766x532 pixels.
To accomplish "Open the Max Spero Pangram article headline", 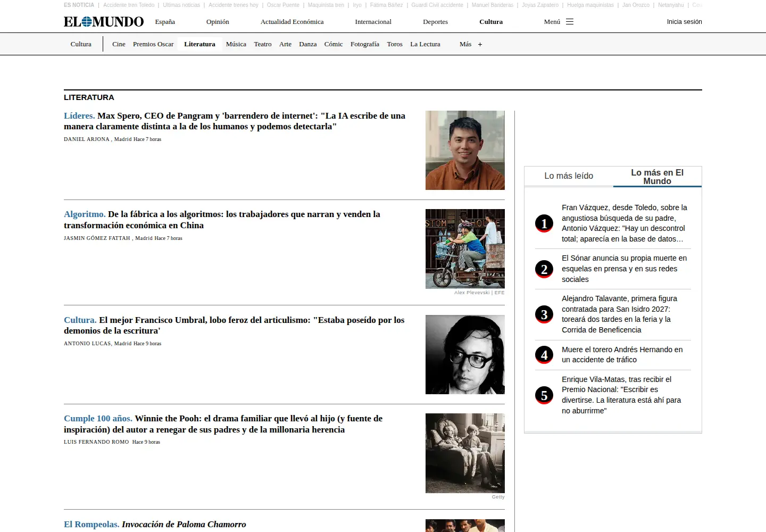I will [x=235, y=121].
